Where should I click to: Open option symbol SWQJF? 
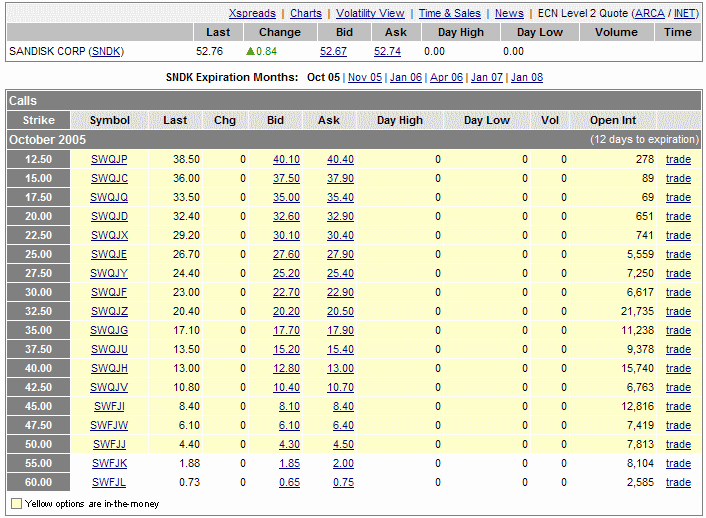pyautogui.click(x=109, y=292)
